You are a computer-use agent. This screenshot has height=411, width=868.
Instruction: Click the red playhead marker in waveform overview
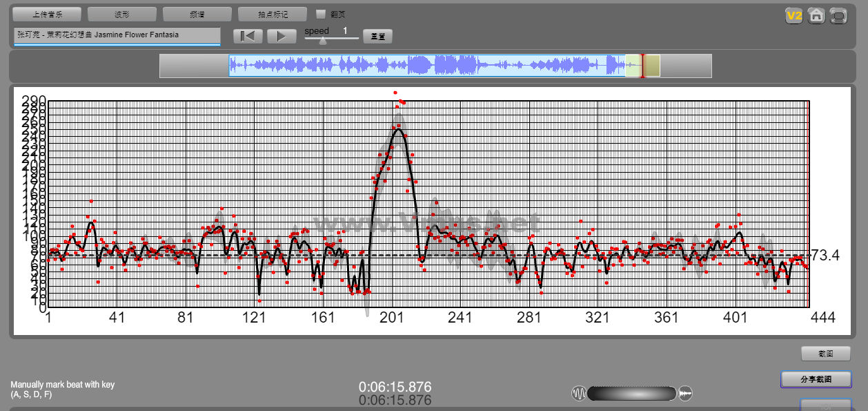point(642,66)
